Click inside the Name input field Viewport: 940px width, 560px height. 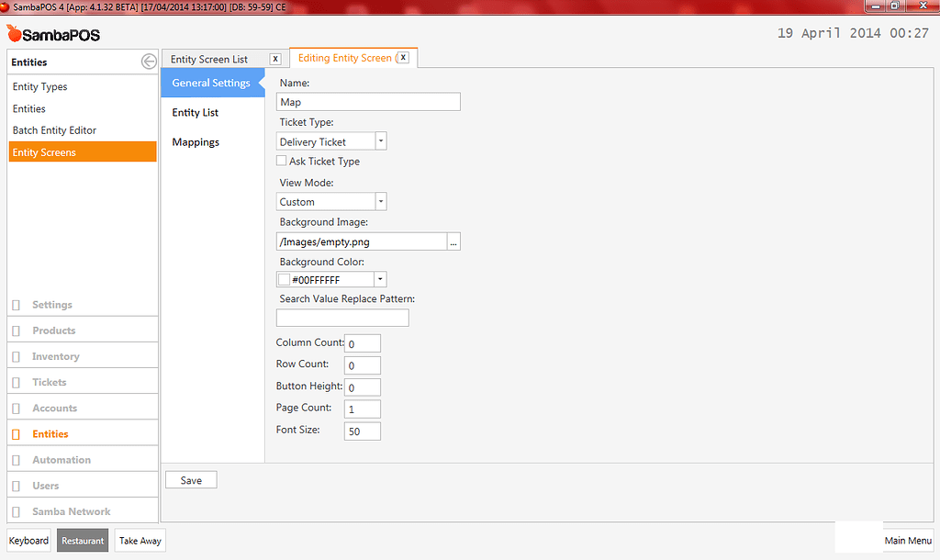coord(367,101)
